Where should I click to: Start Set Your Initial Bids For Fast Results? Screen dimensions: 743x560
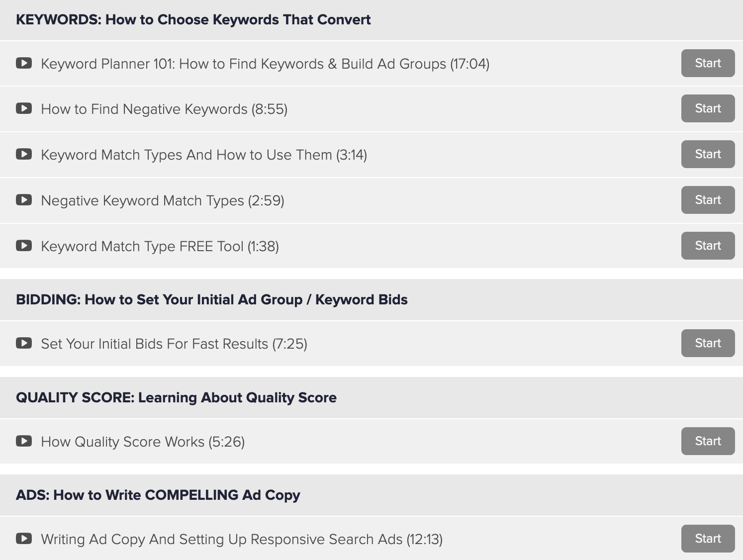pos(708,343)
